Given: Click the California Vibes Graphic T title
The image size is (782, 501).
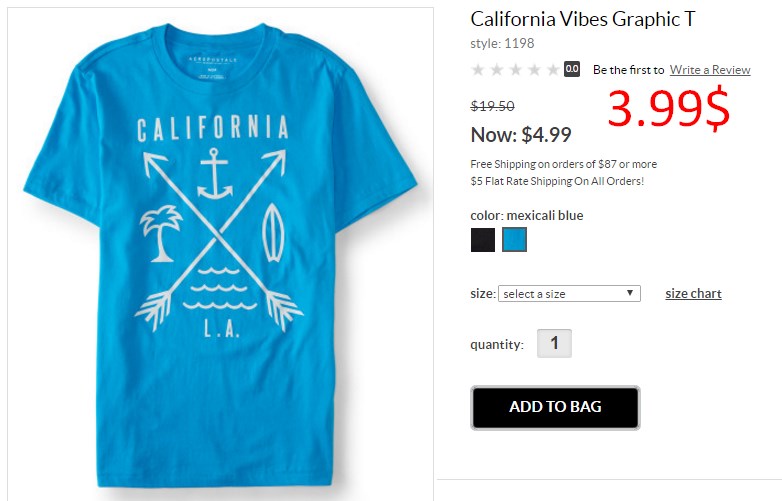Looking at the screenshot, I should [583, 19].
